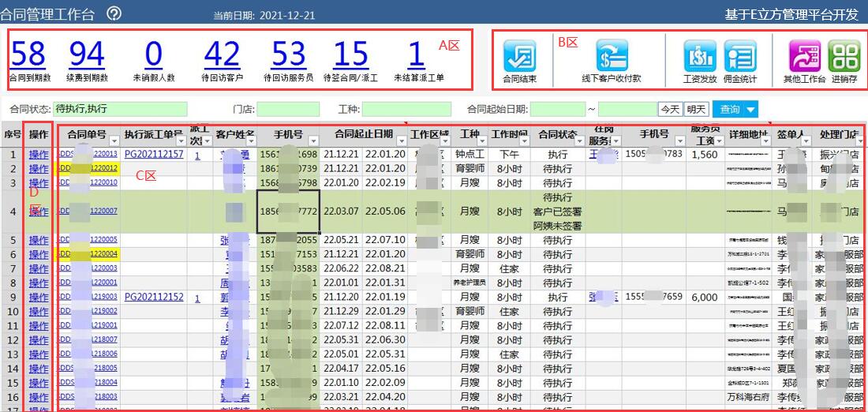Open the 合同结束 icon
Screen dimensions: 868x412
[519, 57]
